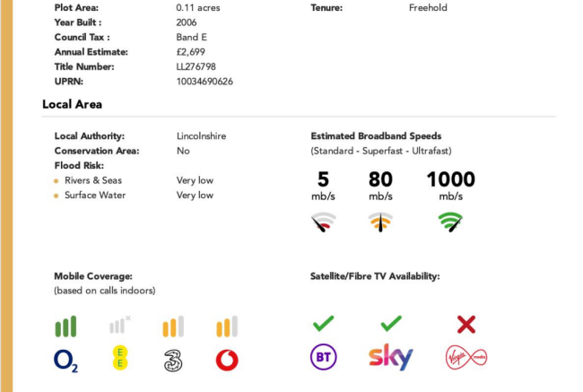Viewport: 583px width, 392px height.
Task: Click the orange signal bars above Vodafone
Action: pyautogui.click(x=227, y=327)
